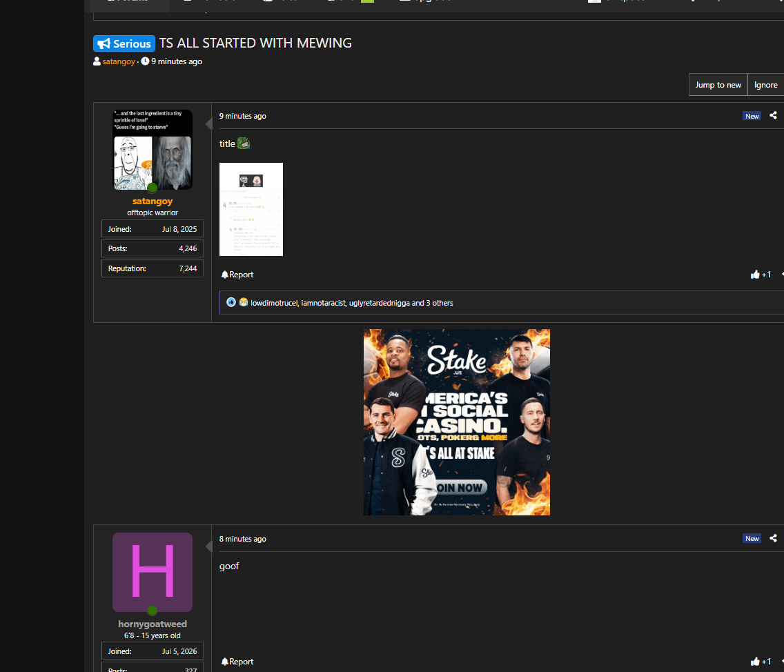Open satangoy's profile from username under avatar

tap(153, 201)
